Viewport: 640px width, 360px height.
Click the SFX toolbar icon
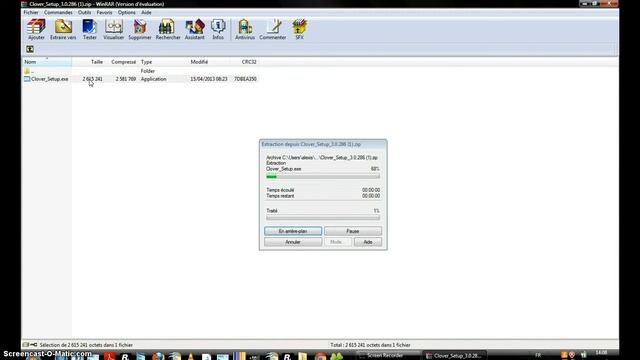pyautogui.click(x=299, y=29)
